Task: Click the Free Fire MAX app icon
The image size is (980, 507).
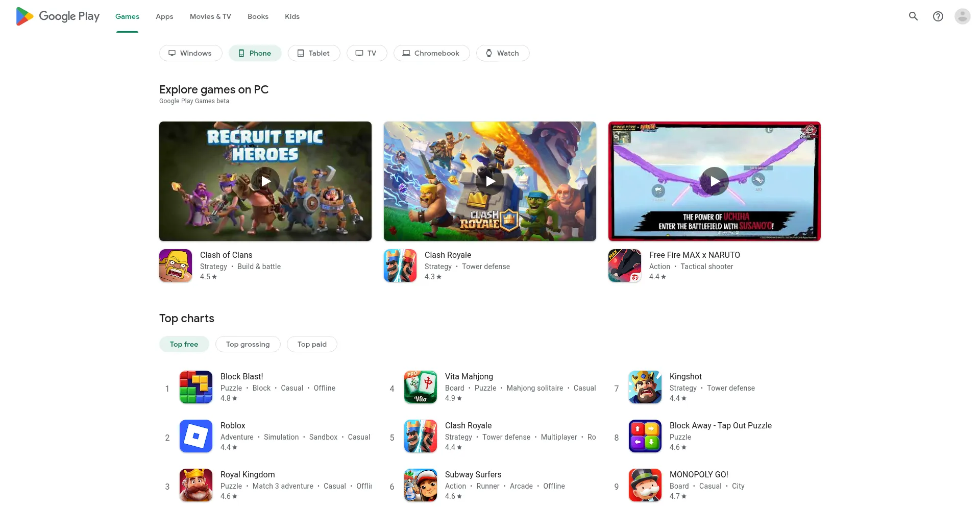Action: (x=625, y=265)
